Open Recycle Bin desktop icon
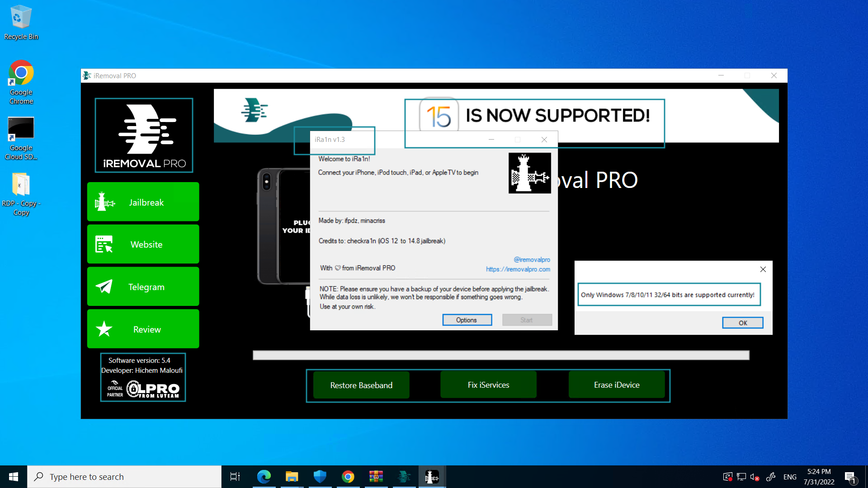This screenshot has width=868, height=488. click(x=21, y=23)
